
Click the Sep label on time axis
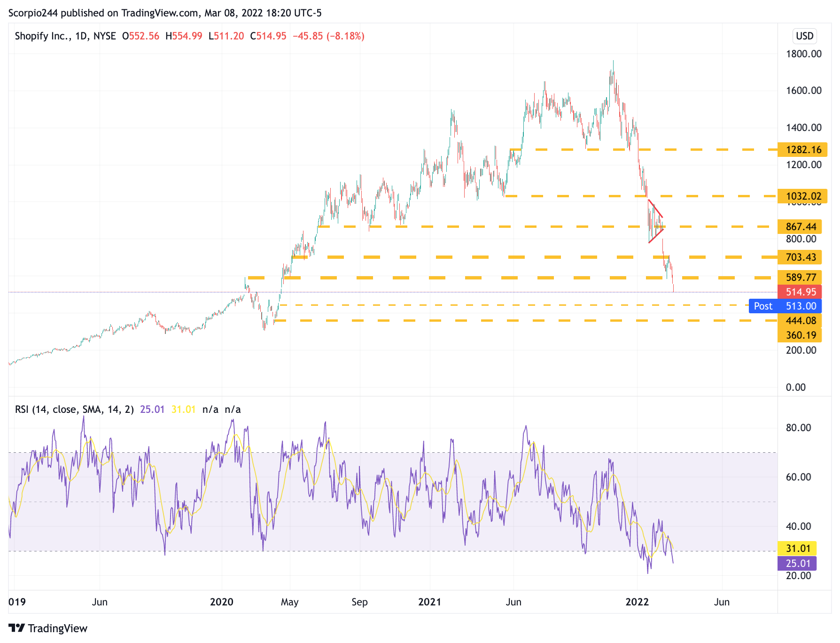pos(359,602)
